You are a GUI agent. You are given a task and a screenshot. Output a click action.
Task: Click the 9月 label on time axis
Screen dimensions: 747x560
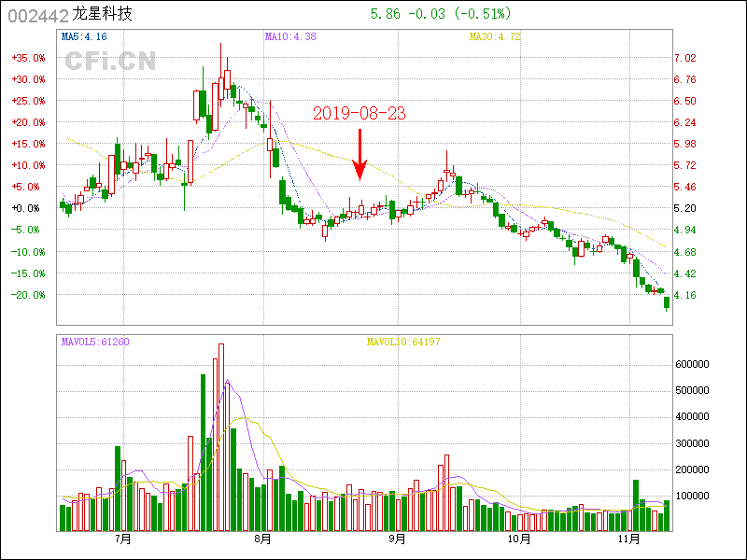pos(397,539)
